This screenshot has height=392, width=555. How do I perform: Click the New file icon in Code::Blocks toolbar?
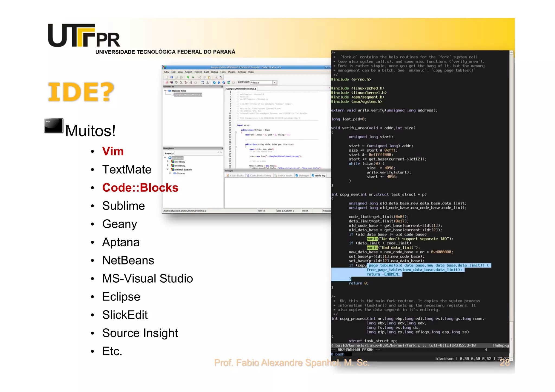(167, 77)
